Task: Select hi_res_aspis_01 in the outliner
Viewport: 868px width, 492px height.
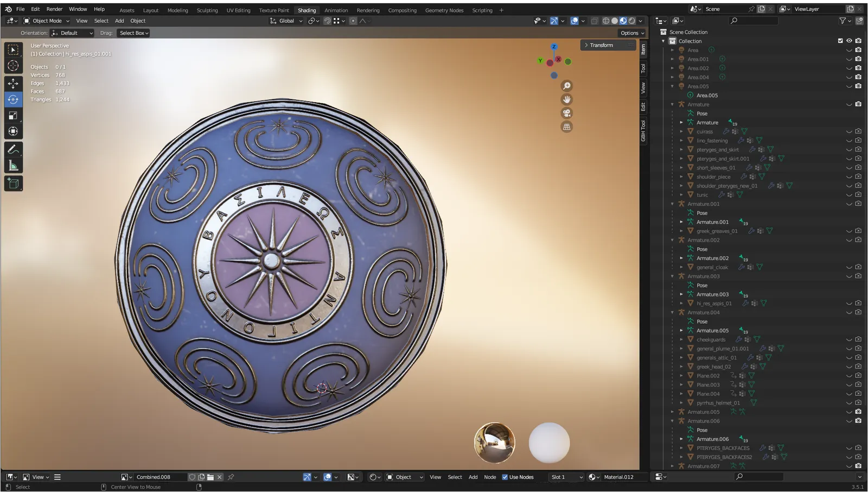Action: point(713,304)
